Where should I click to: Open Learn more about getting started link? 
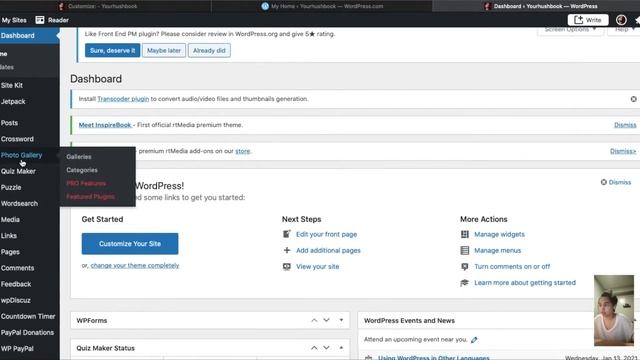tap(525, 282)
